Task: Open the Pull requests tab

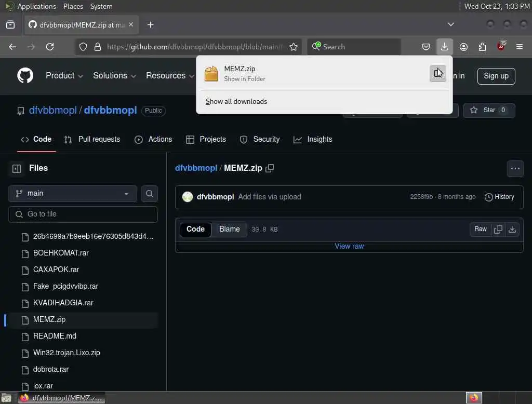Action: click(92, 139)
